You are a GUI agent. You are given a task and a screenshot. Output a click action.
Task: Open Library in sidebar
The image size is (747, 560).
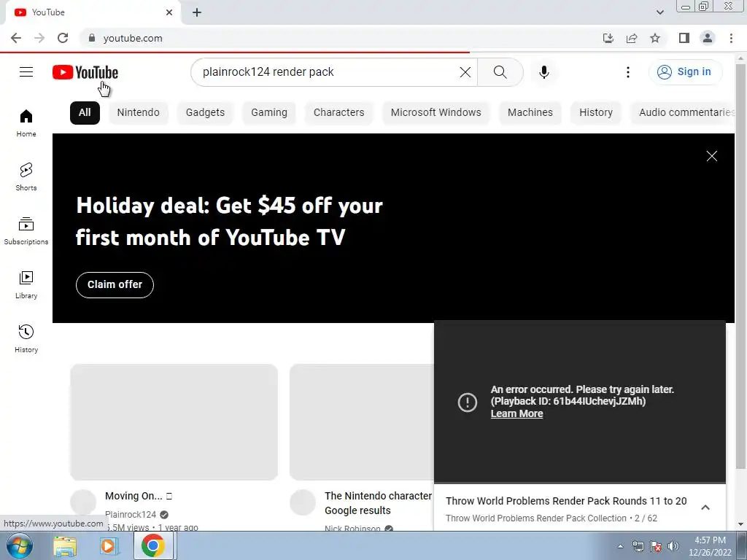[26, 285]
